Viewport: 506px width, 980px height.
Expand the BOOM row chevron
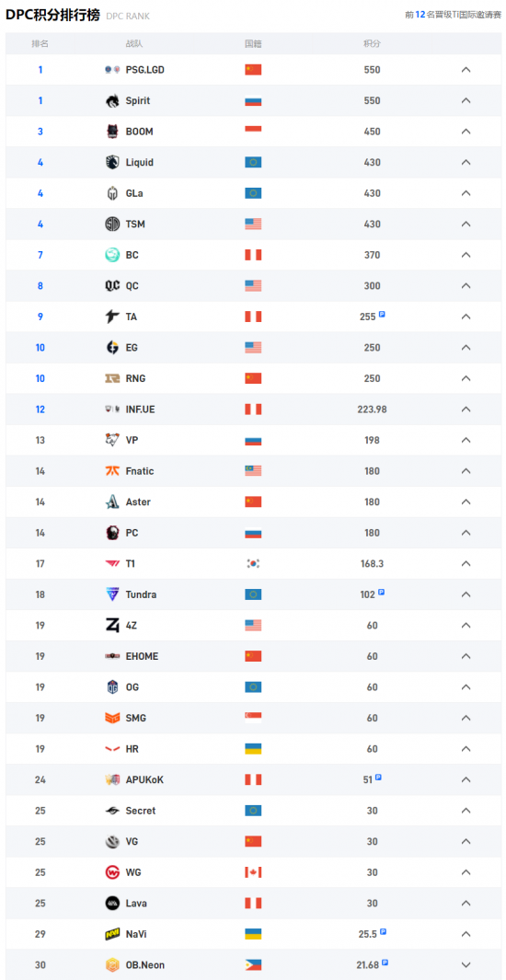tap(466, 132)
